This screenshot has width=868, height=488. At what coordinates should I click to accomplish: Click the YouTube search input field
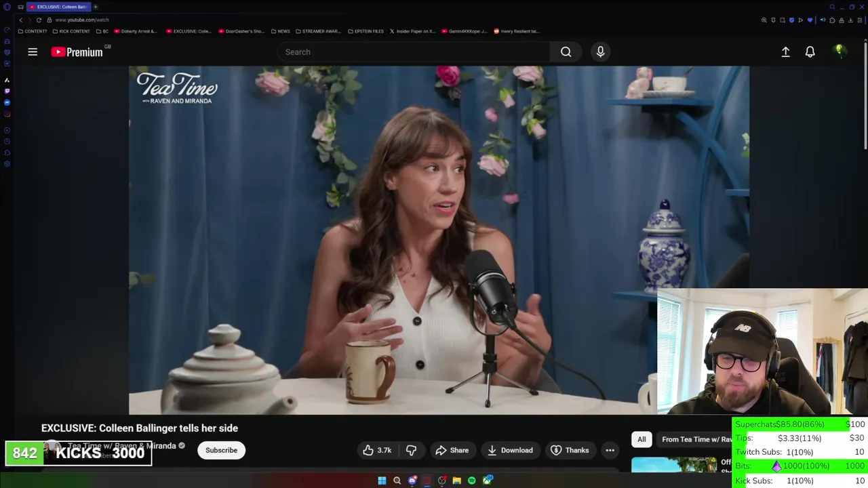coord(414,52)
